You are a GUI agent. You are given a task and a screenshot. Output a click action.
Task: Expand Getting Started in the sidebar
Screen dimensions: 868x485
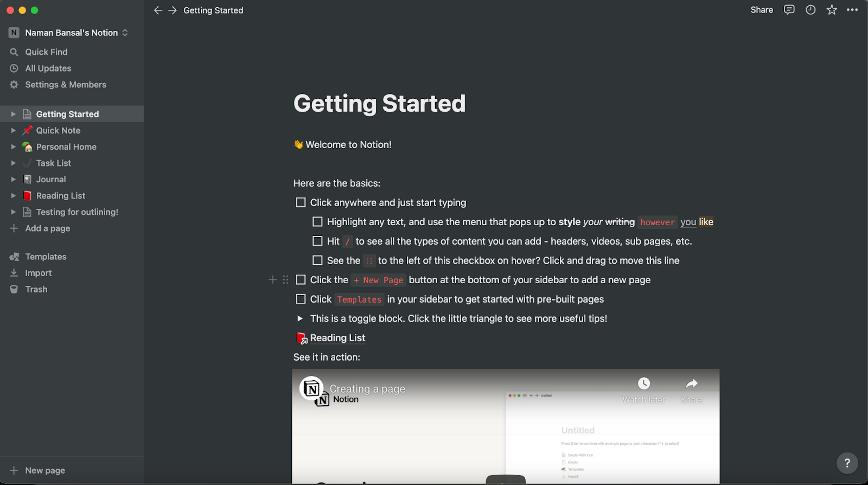point(13,114)
